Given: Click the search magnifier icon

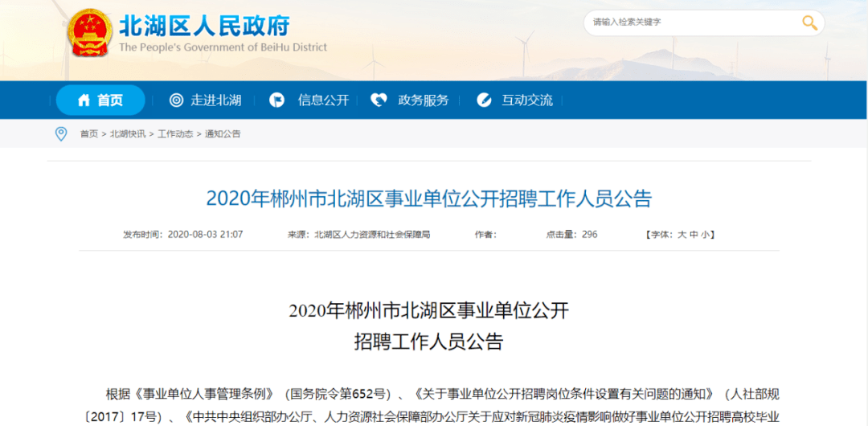Looking at the screenshot, I should [x=809, y=23].
